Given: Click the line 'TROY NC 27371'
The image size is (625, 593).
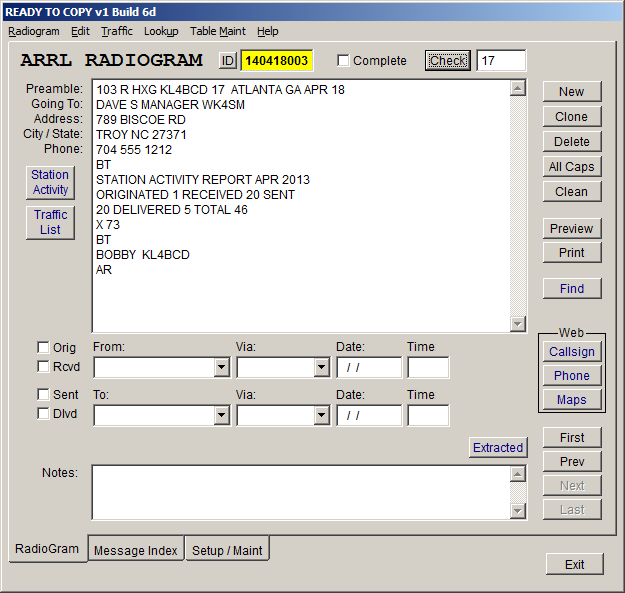Looking at the screenshot, I should [141, 135].
